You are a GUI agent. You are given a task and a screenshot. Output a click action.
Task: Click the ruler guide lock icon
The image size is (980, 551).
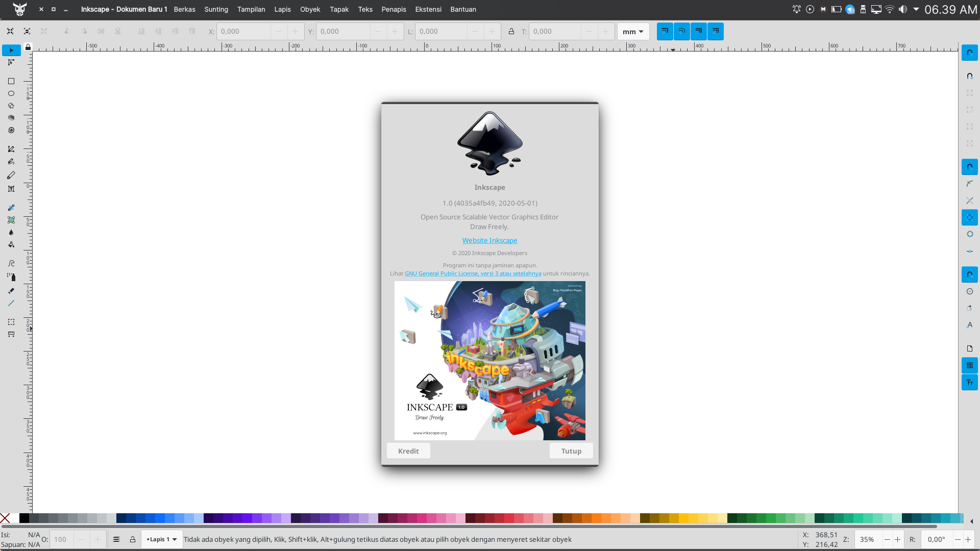(28, 47)
